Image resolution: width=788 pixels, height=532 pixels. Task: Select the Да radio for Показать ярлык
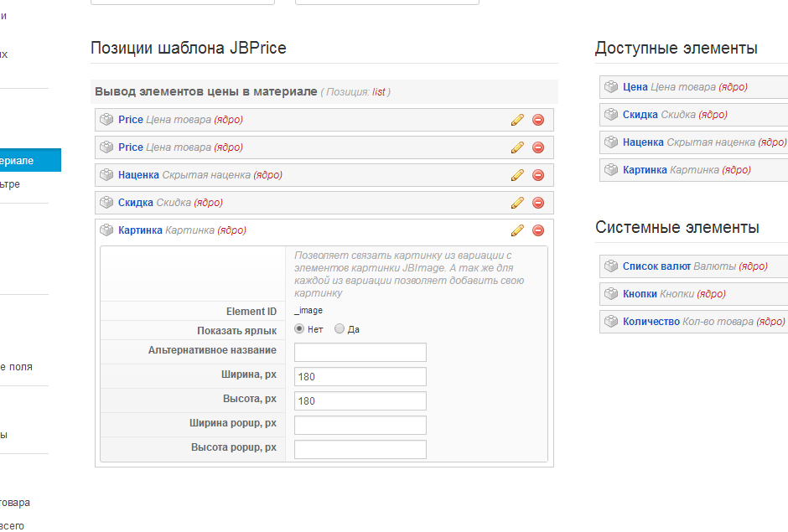pyautogui.click(x=340, y=328)
